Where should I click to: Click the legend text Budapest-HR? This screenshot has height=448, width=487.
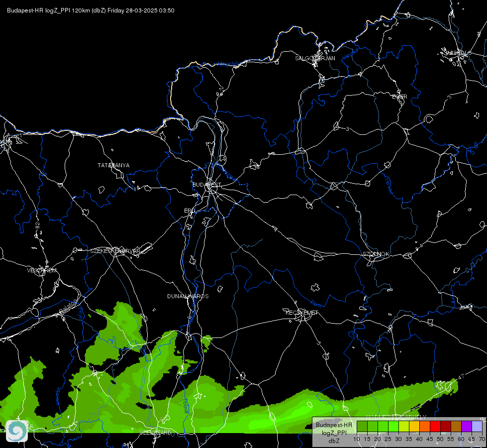(x=334, y=425)
